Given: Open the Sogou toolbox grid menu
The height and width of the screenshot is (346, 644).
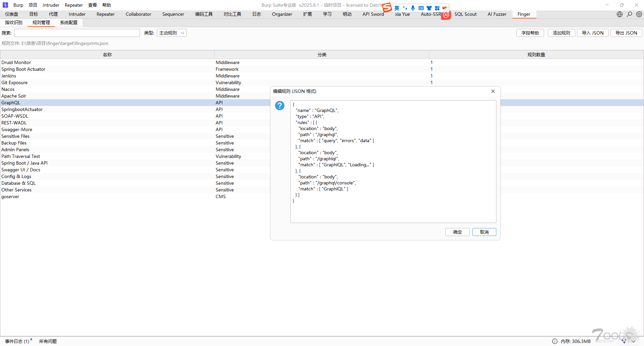Looking at the screenshot, I should [x=437, y=8].
